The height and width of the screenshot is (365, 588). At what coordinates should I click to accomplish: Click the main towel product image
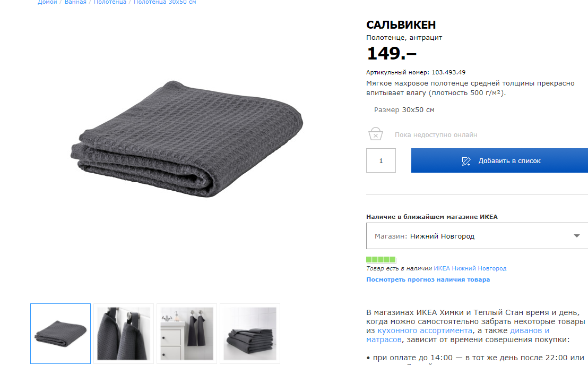(187, 139)
